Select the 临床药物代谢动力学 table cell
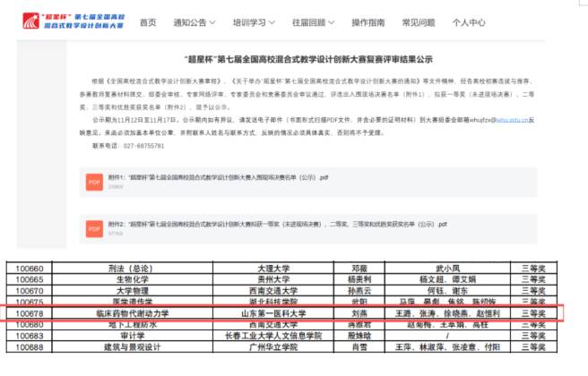588x376 pixels. click(130, 314)
